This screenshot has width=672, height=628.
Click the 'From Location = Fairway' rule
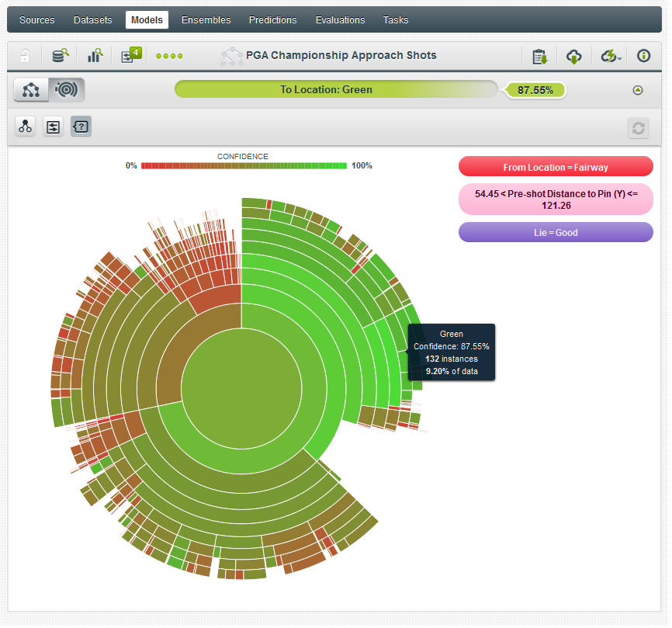pyautogui.click(x=556, y=167)
